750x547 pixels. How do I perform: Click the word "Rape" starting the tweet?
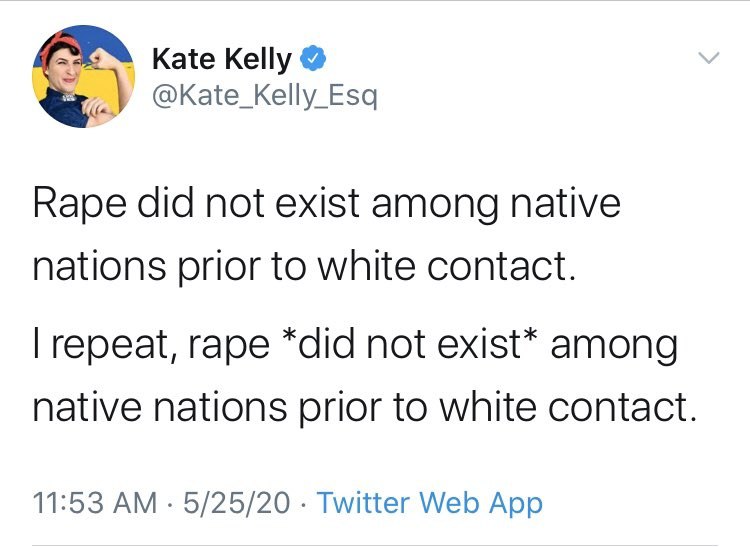[79, 205]
